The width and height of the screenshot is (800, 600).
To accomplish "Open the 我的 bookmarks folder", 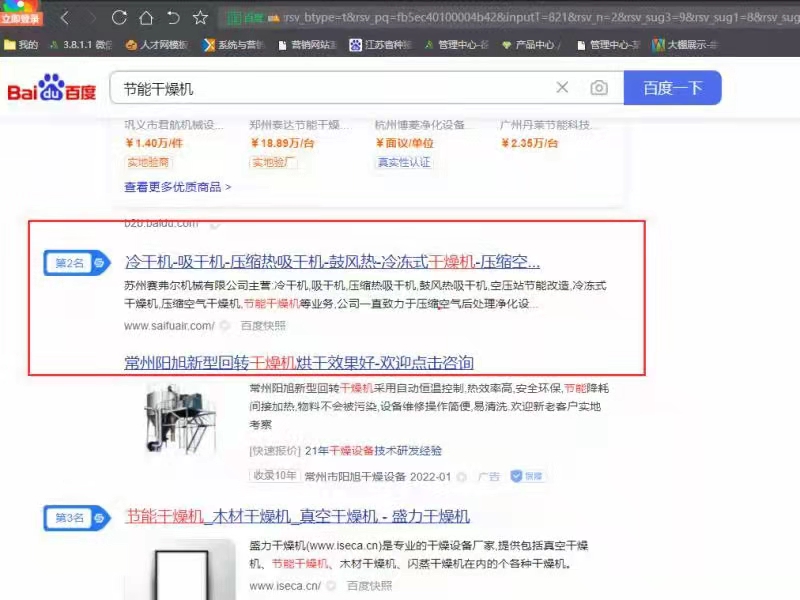I will point(21,45).
